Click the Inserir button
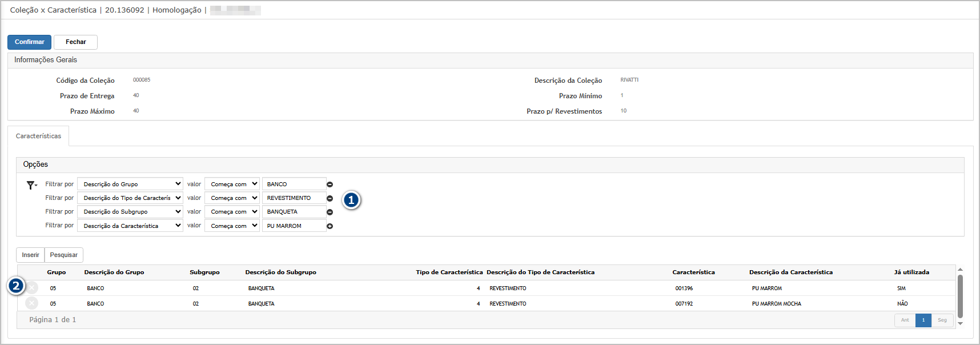The width and height of the screenshot is (980, 345). tap(30, 255)
